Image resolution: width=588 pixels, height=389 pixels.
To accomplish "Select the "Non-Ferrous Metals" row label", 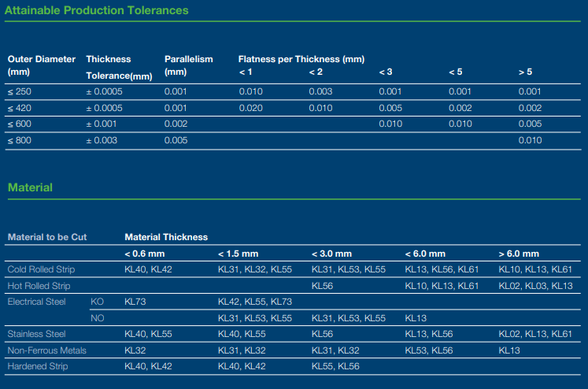I will coord(47,350).
